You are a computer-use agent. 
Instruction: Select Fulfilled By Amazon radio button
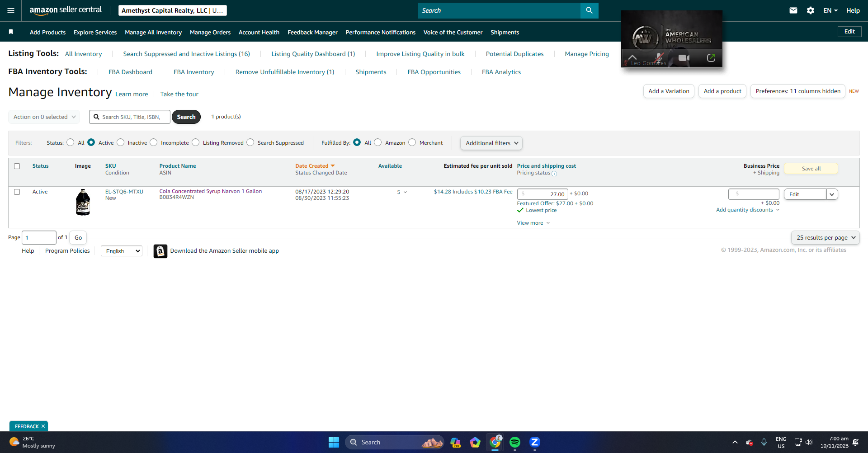click(378, 142)
